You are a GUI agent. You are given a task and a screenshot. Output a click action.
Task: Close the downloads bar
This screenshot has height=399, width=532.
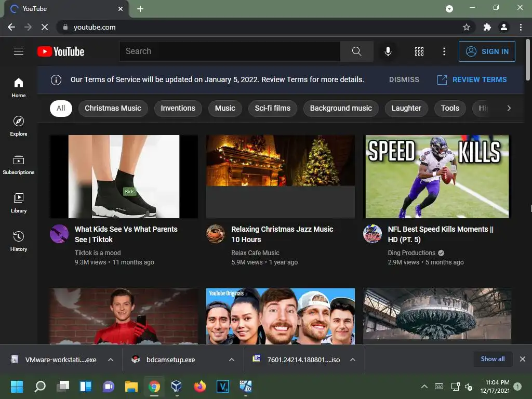click(x=523, y=359)
